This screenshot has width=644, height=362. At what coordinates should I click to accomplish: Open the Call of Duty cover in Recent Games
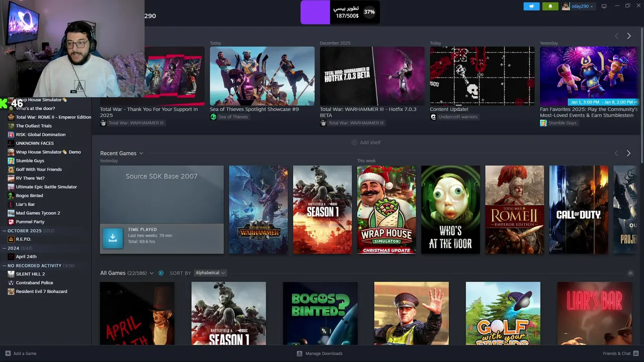click(579, 210)
